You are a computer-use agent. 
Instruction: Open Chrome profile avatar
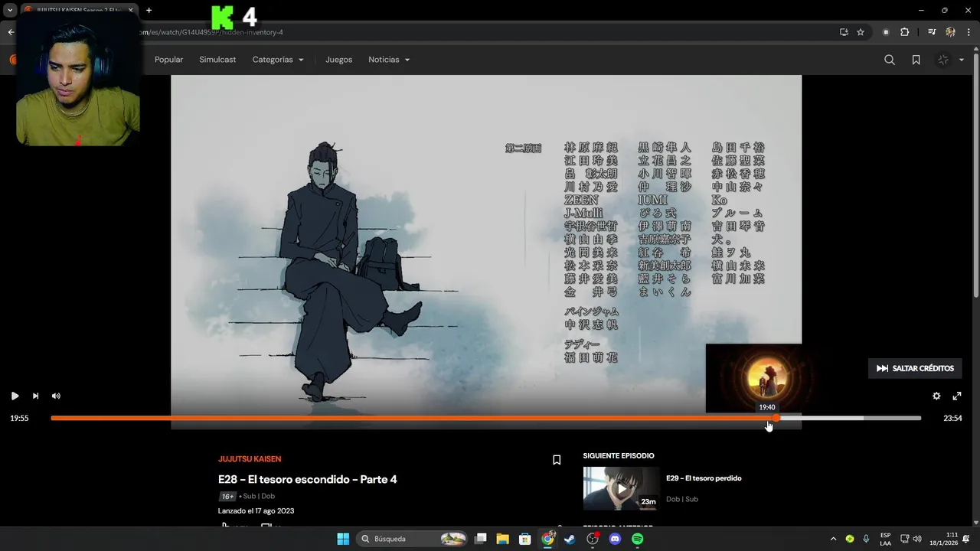point(951,32)
